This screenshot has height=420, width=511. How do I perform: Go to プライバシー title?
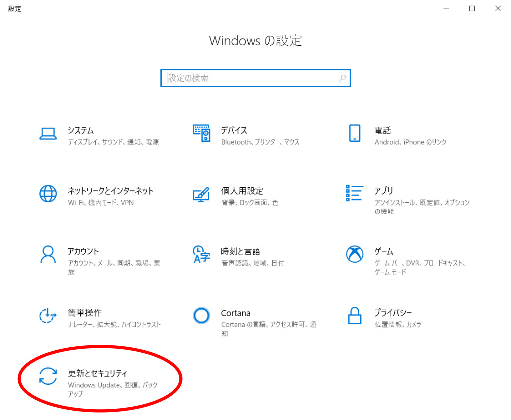point(393,313)
